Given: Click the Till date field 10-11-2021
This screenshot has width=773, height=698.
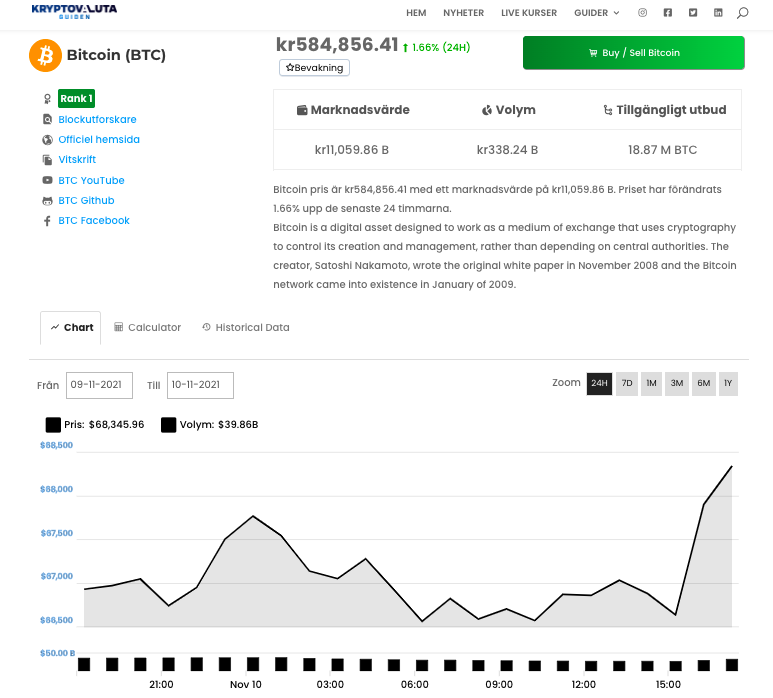Looking at the screenshot, I should point(200,385).
